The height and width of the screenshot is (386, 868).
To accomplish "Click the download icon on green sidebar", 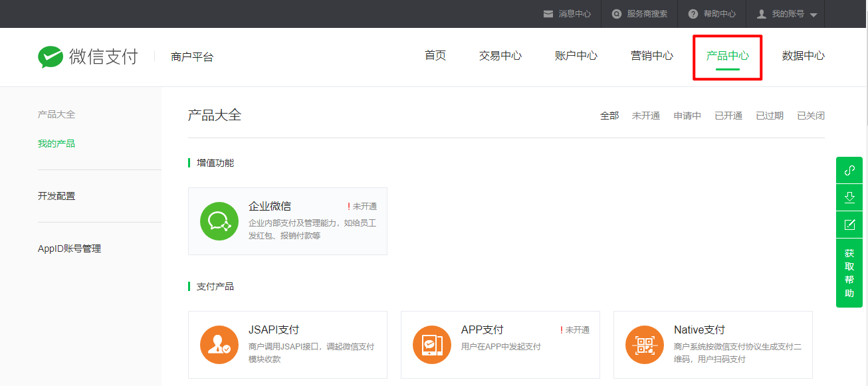I will [x=849, y=197].
